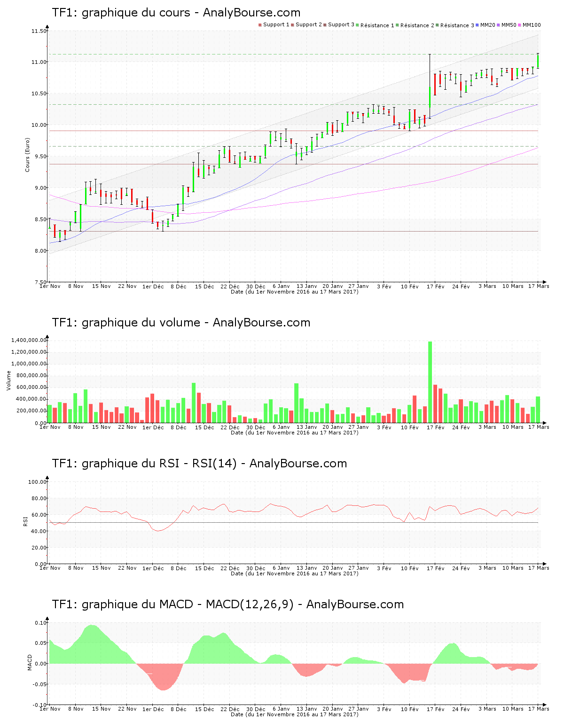Click '400,000.00' on the volume axis
Screen dimensions: 564x728
click(32, 399)
